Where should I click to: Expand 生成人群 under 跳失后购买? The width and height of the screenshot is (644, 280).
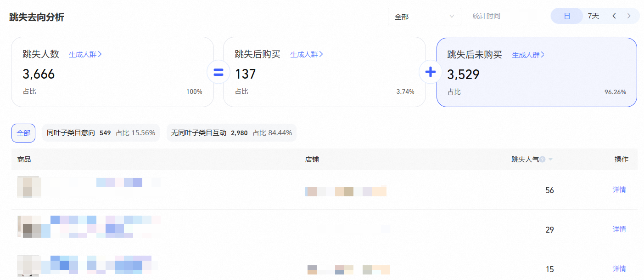(x=307, y=54)
